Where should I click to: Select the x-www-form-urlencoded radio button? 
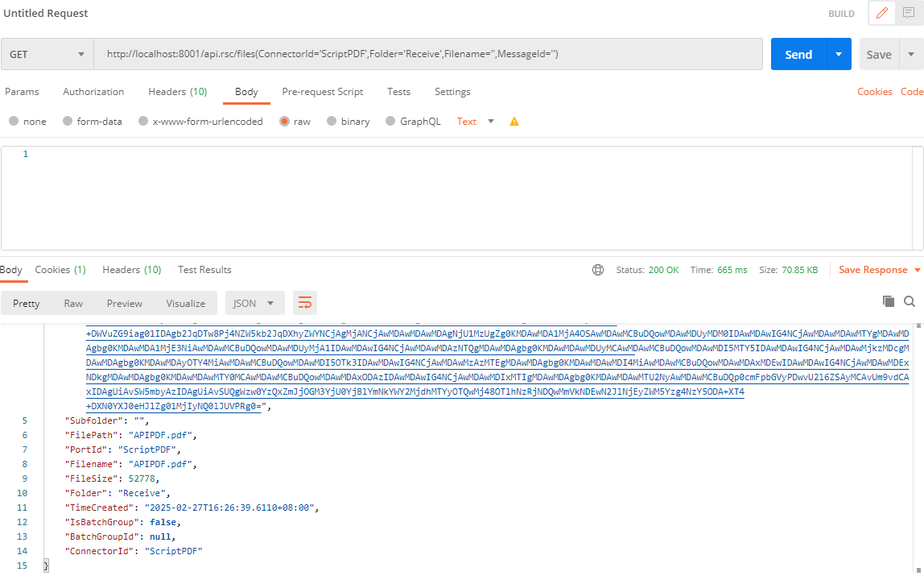tap(142, 121)
